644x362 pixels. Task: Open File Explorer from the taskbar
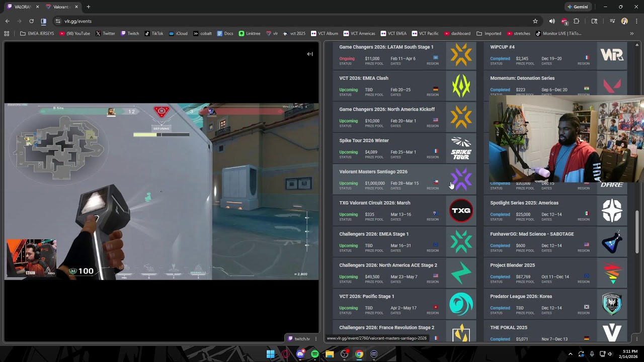330,354
